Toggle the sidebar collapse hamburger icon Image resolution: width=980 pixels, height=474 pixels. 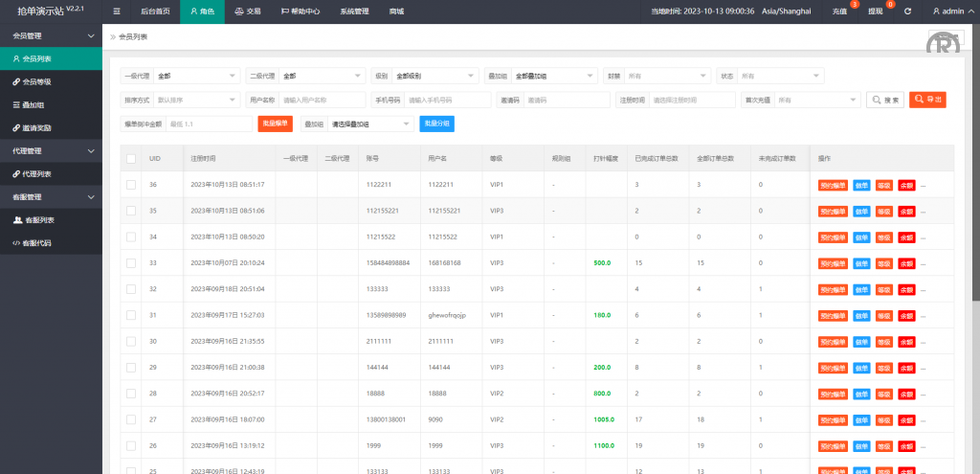[117, 11]
